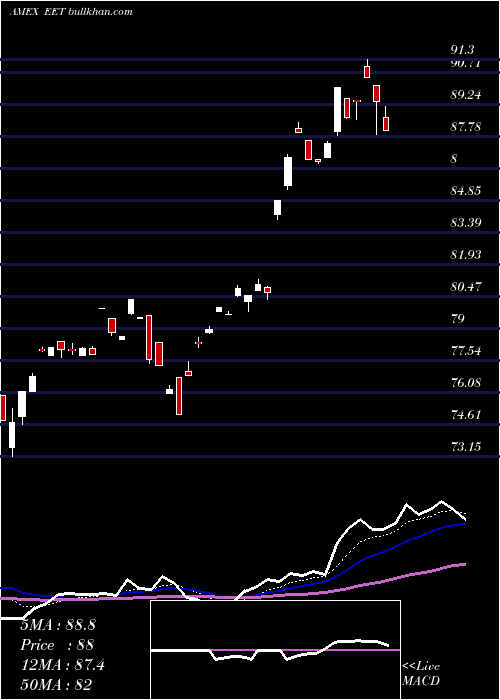Click the 87.78 price axis label

point(466,127)
